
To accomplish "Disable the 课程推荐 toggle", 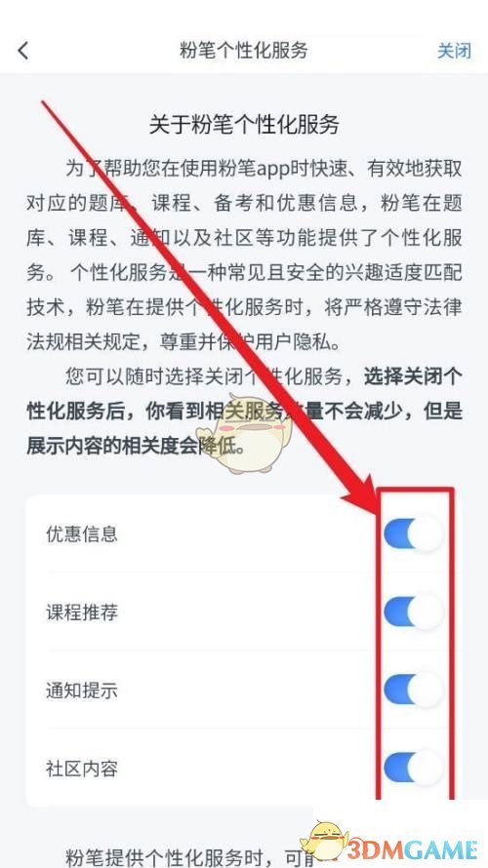I will tap(413, 612).
